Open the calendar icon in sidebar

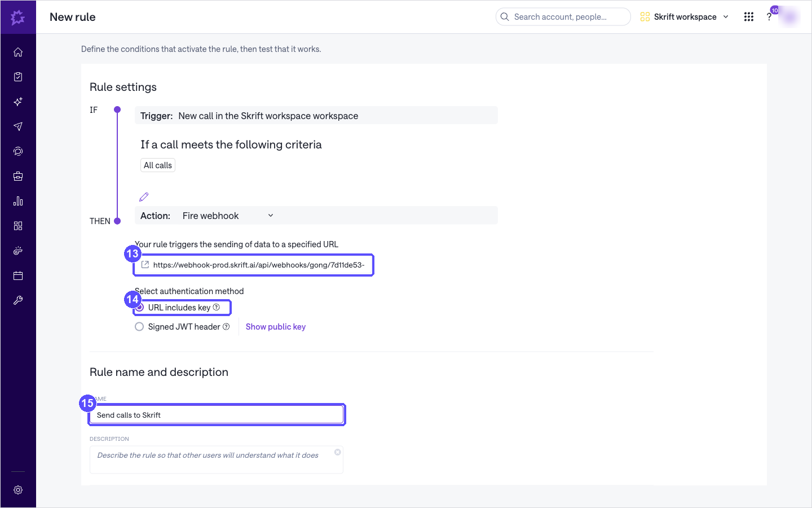point(18,275)
